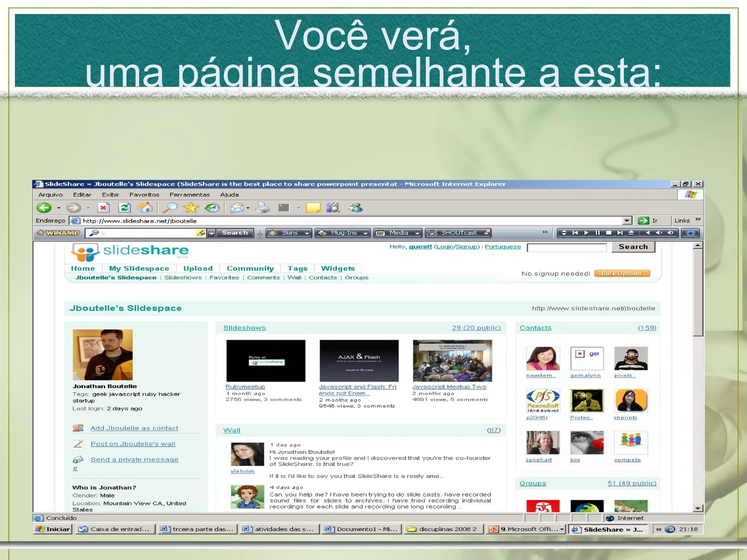The image size is (747, 560).
Task: Click Jonathan Boutelle's profile photo
Action: tap(103, 355)
